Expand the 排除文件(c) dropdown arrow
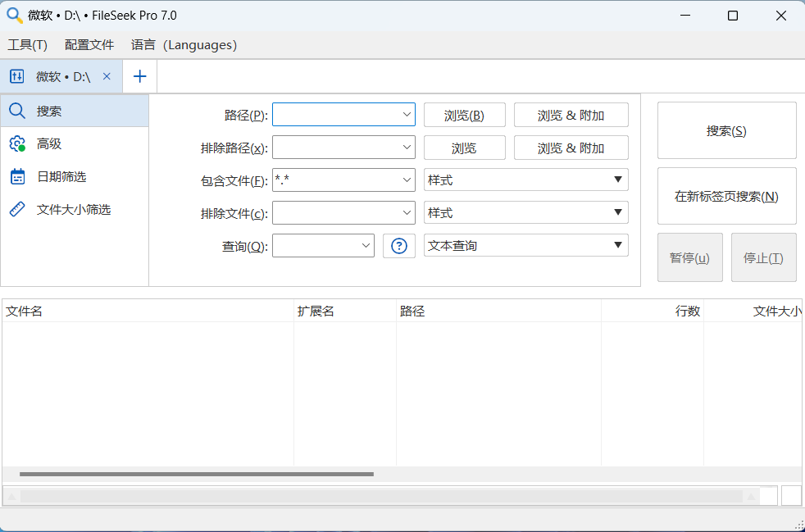Viewport: 805px width, 532px height. point(407,213)
